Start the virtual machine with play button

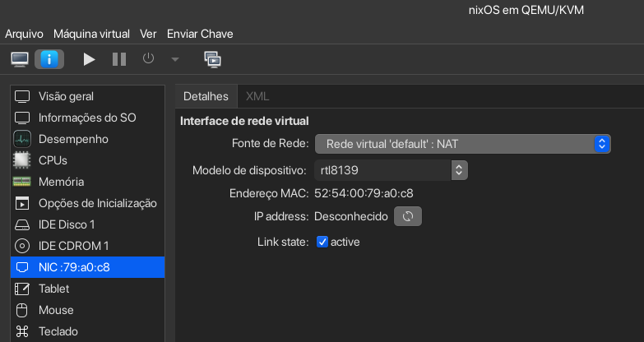pyautogui.click(x=89, y=59)
